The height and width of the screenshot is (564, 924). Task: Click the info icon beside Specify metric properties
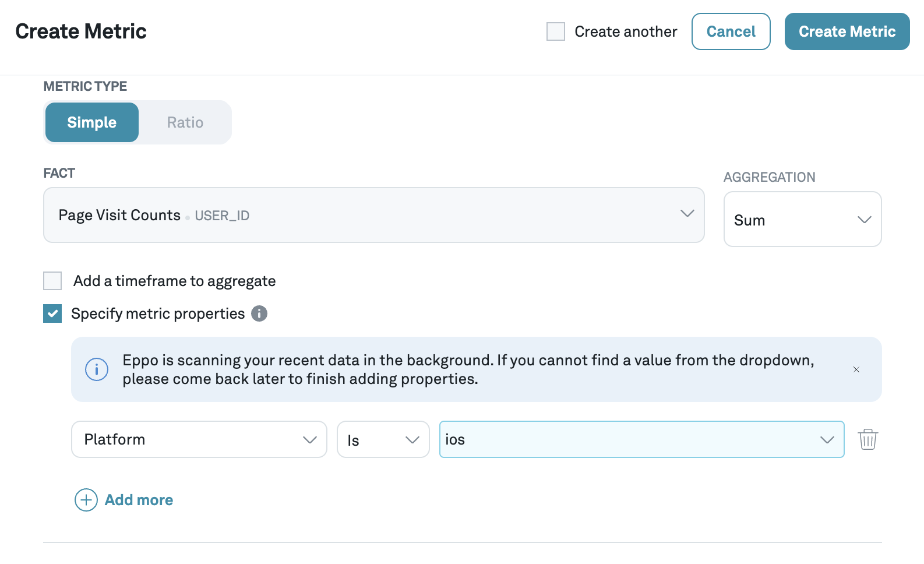click(260, 313)
